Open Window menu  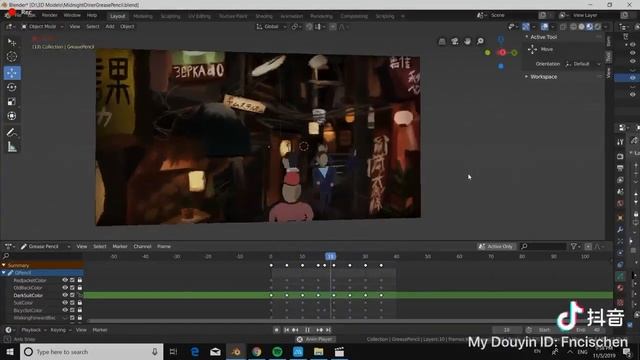pyautogui.click(x=72, y=15)
